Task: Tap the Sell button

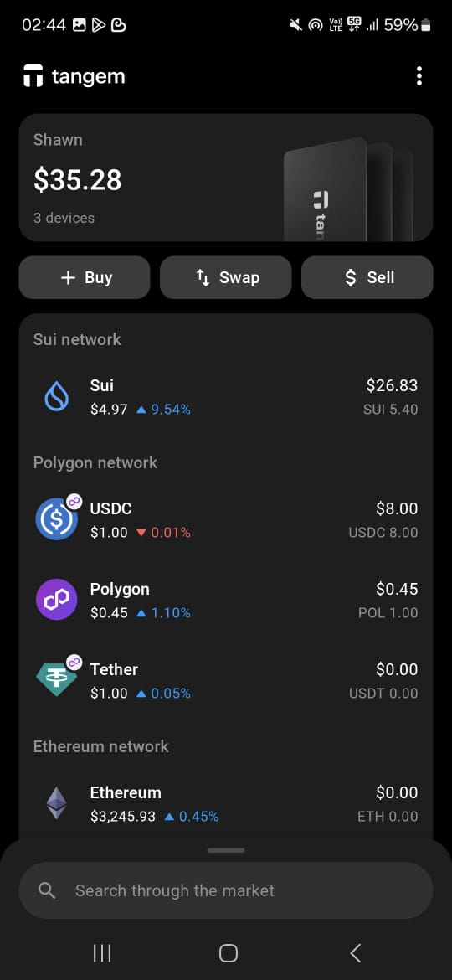Action: [367, 277]
